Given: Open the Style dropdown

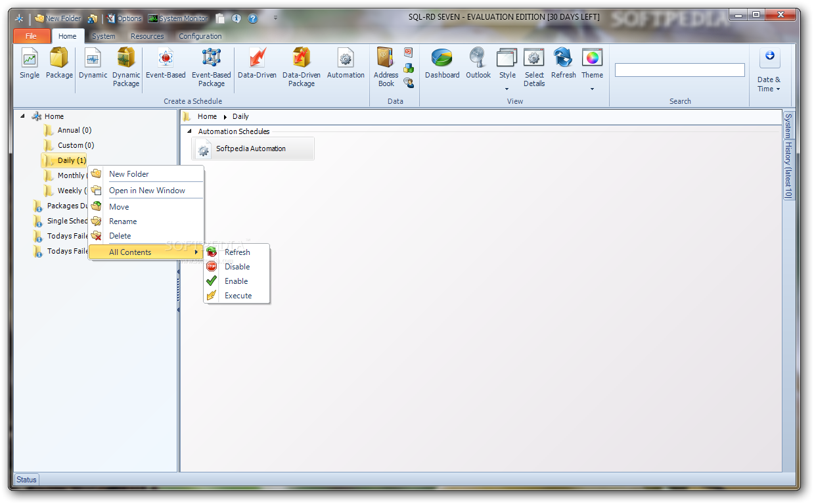Looking at the screenshot, I should pos(507,70).
